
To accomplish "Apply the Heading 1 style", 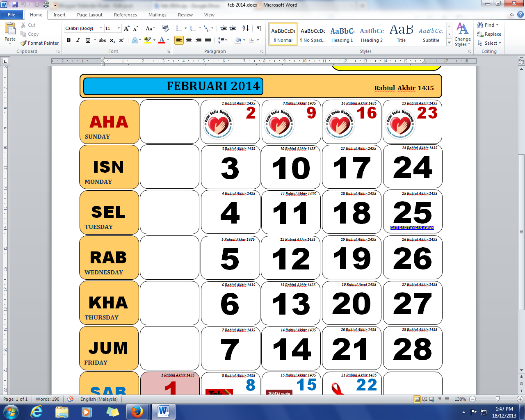I will click(x=342, y=34).
